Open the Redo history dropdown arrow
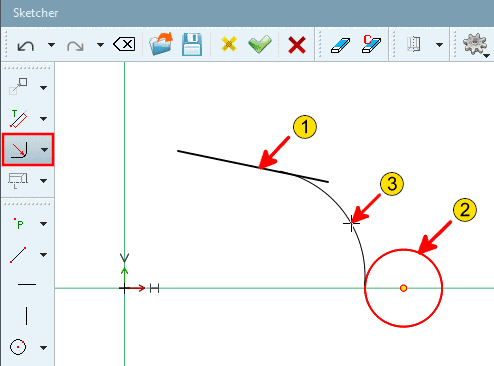494x366 pixels. click(100, 45)
